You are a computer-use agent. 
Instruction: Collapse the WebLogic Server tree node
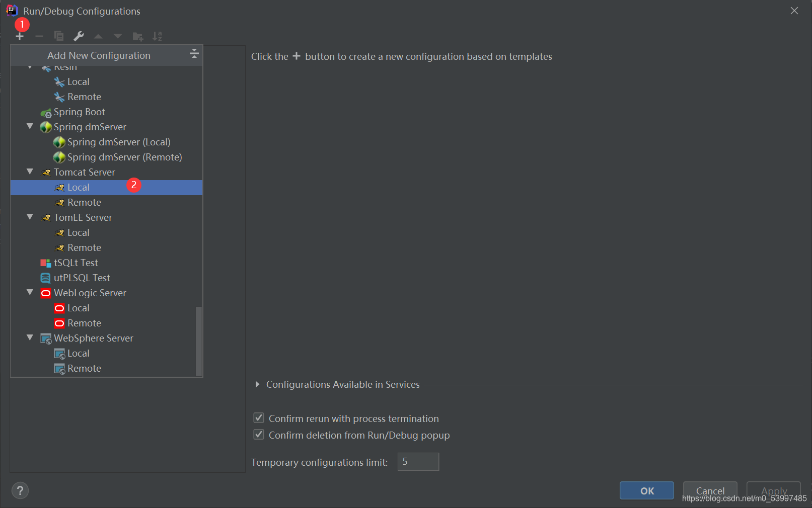[30, 292]
